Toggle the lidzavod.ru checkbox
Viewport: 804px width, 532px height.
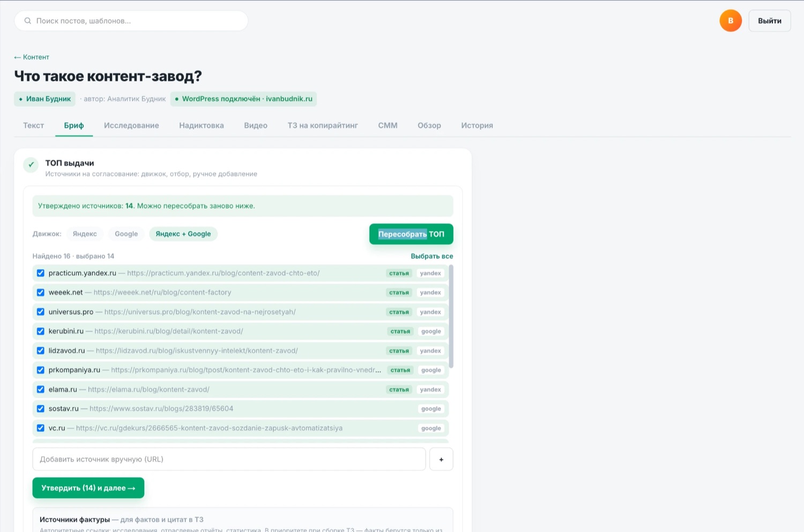click(x=40, y=350)
